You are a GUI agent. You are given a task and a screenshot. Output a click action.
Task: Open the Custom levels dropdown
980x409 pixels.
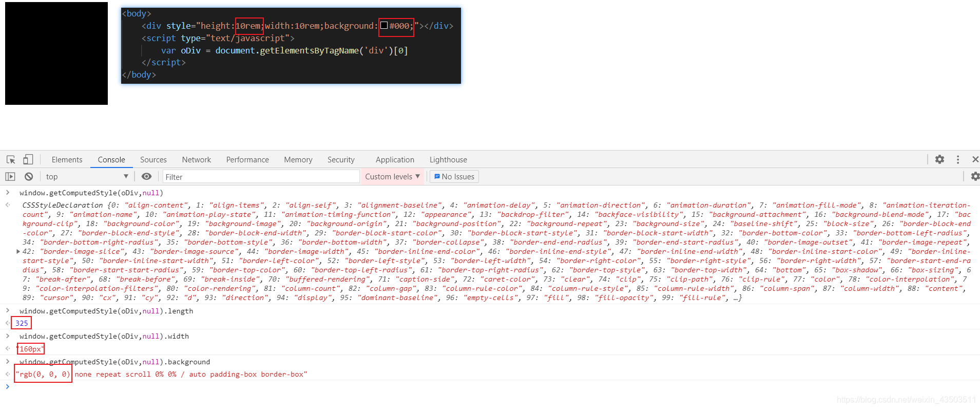[392, 176]
